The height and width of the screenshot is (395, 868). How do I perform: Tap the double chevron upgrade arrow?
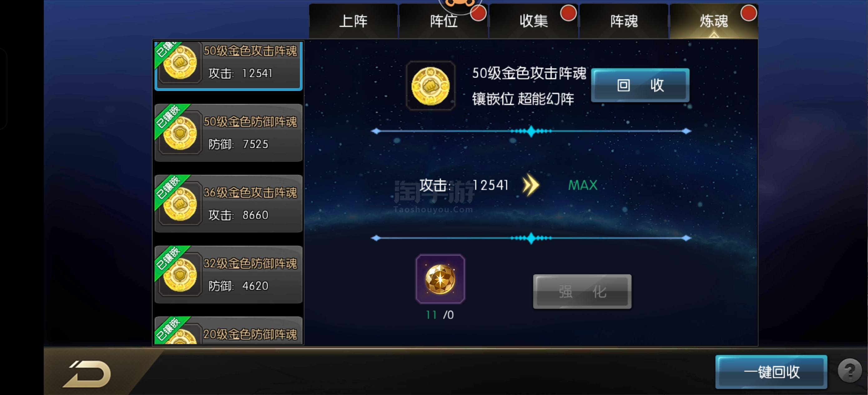point(531,185)
